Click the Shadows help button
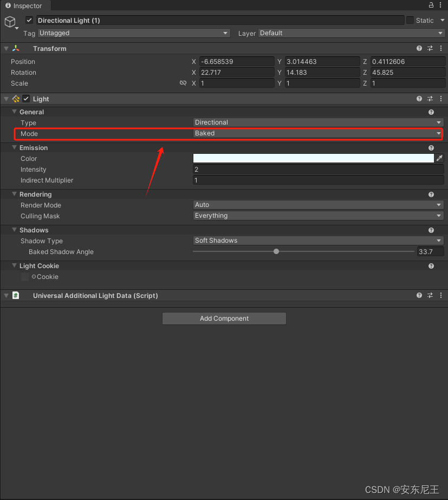The width and height of the screenshot is (448, 500). (x=431, y=230)
